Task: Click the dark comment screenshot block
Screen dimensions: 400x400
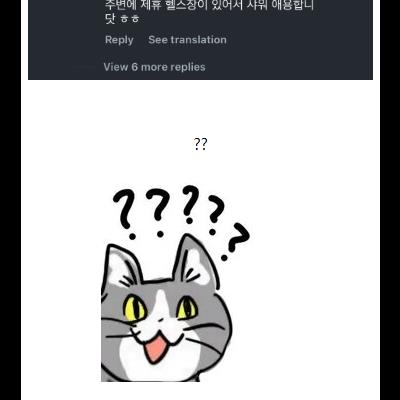Action: pos(200,40)
